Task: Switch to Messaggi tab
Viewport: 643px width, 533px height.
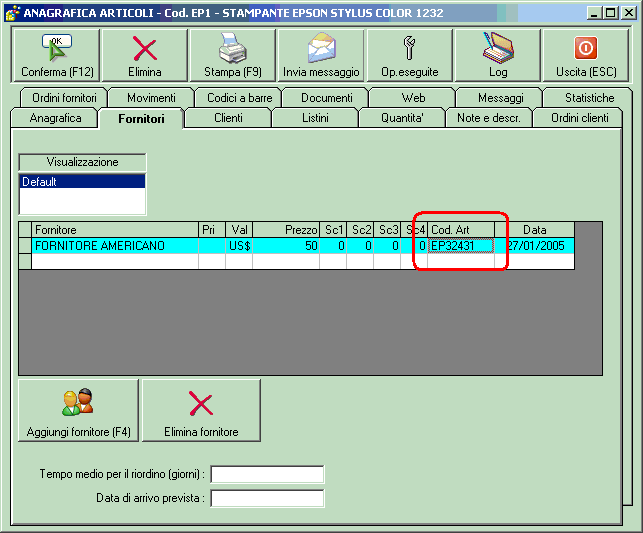Action: (x=501, y=98)
